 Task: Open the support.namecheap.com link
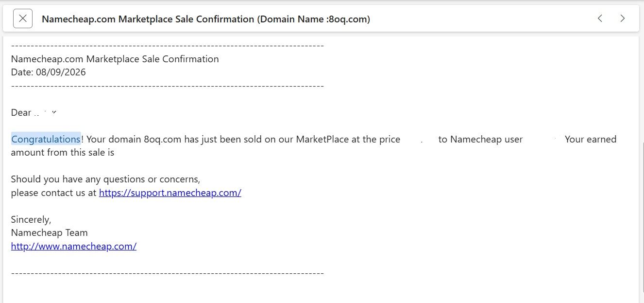(x=170, y=193)
